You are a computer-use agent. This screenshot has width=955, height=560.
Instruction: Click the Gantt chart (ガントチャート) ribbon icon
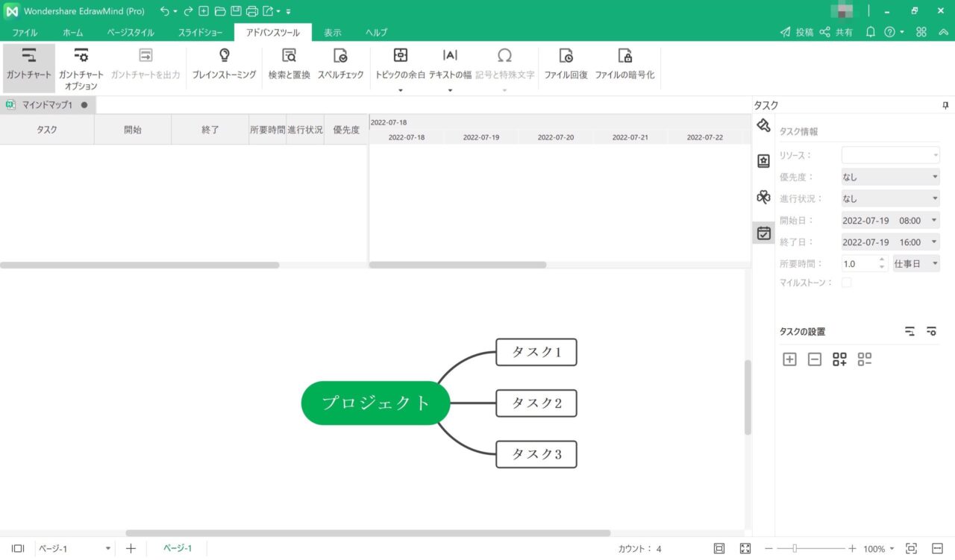28,56
